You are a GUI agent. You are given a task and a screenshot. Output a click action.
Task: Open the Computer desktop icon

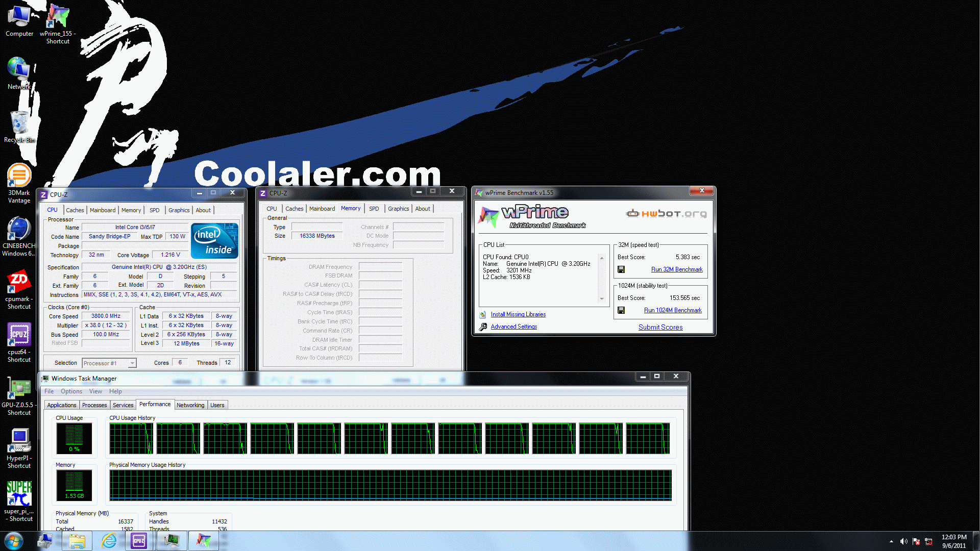[19, 20]
